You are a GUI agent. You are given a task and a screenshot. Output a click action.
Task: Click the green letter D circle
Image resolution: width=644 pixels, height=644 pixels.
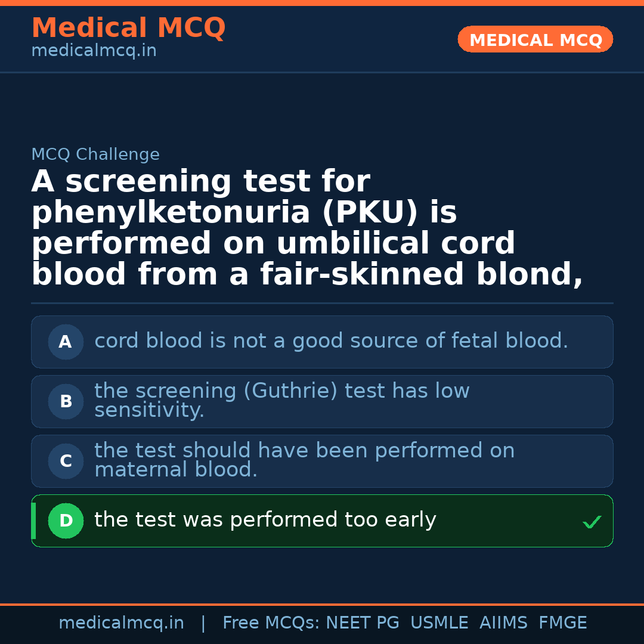(66, 521)
